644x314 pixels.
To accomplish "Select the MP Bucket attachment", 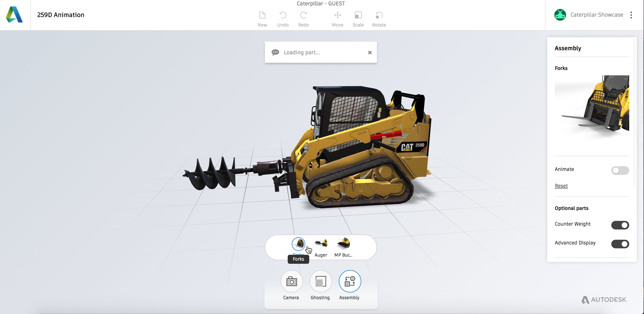I will coord(343,247).
